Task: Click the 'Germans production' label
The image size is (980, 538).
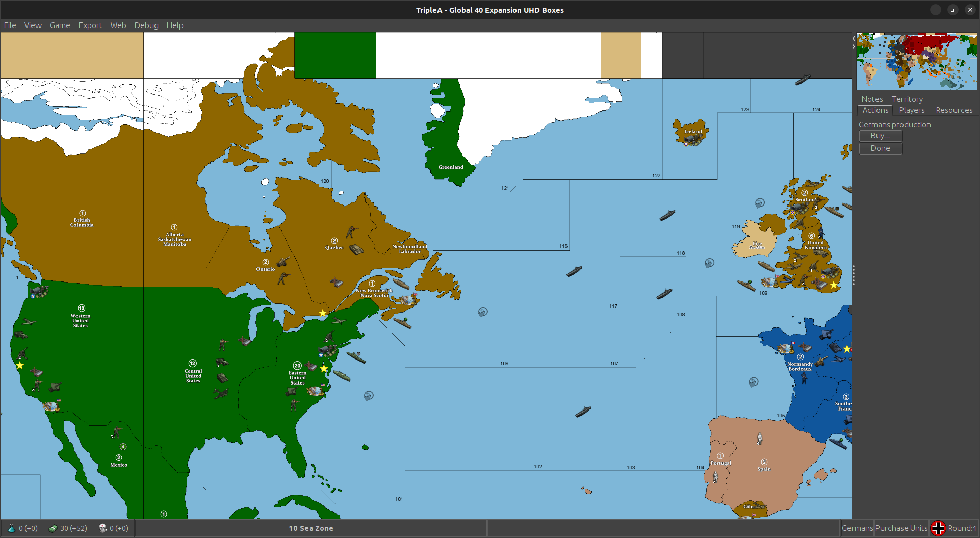Action: [894, 125]
